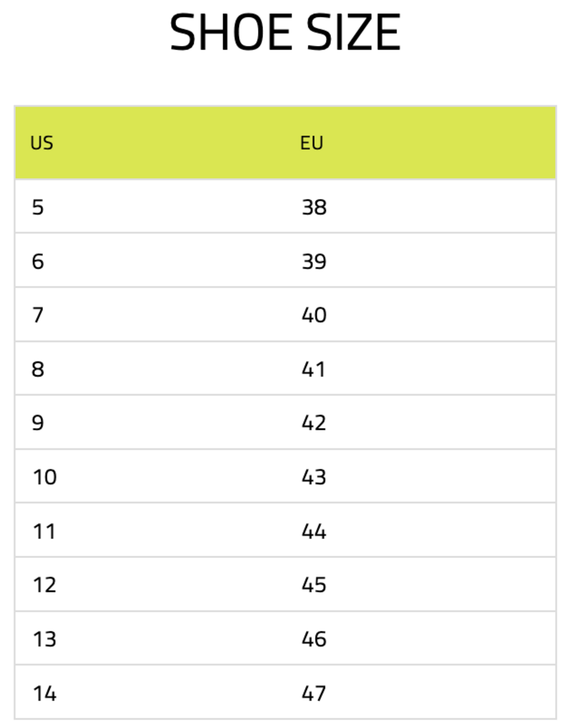
Task: Click EU size 41 cell
Action: (314, 369)
